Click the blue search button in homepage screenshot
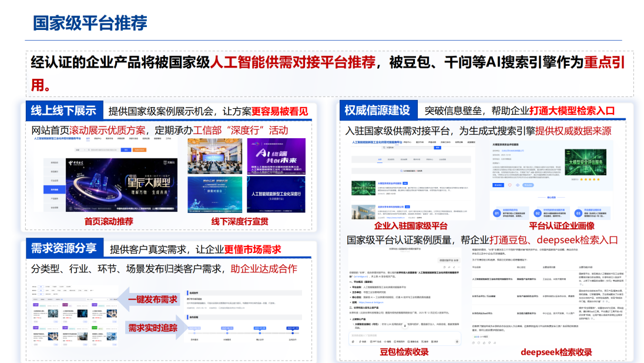The image size is (644, 363). tap(125, 149)
